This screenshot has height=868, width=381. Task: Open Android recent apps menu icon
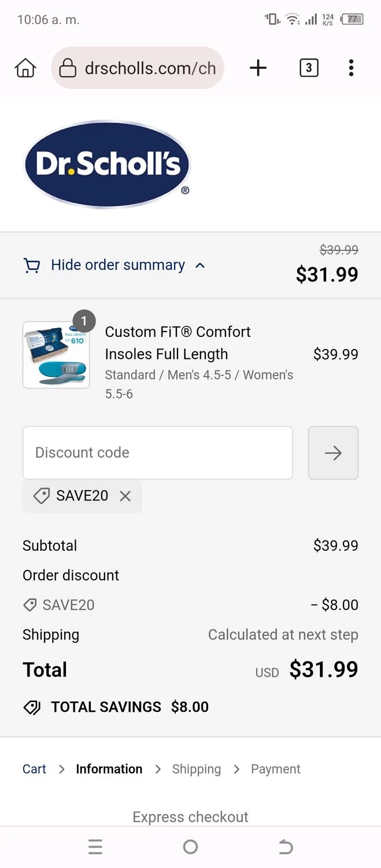95,847
